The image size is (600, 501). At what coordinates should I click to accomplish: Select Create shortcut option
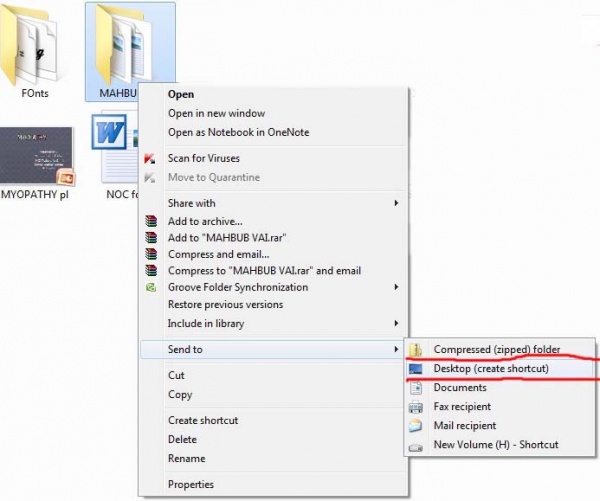pos(273,420)
